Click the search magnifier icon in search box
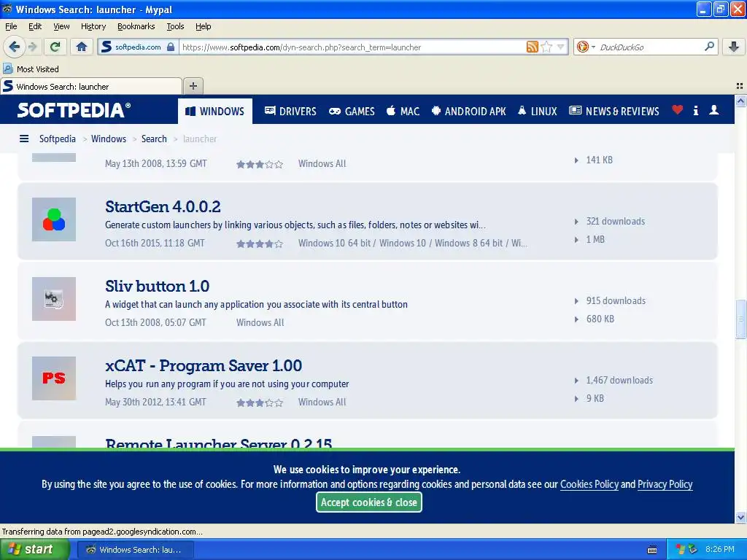The image size is (747, 560). tap(709, 47)
